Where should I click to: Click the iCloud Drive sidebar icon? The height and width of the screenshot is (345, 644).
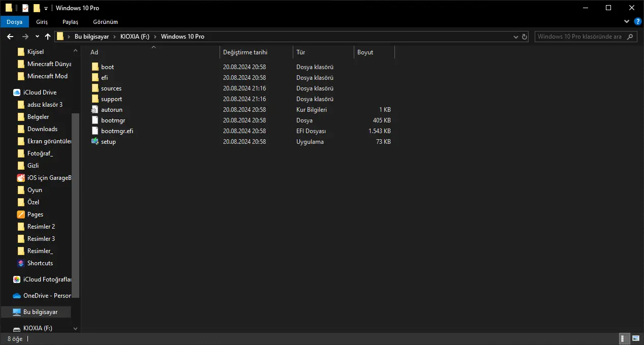[17, 92]
